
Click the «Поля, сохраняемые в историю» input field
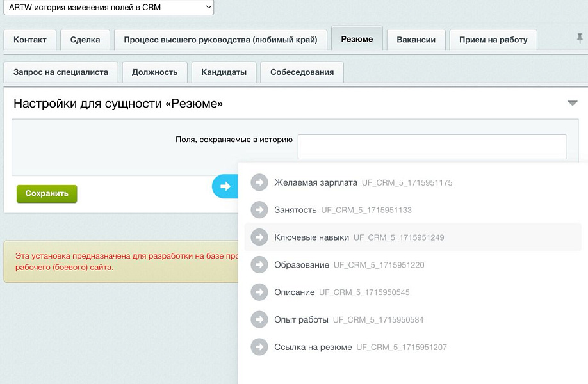[x=432, y=147]
